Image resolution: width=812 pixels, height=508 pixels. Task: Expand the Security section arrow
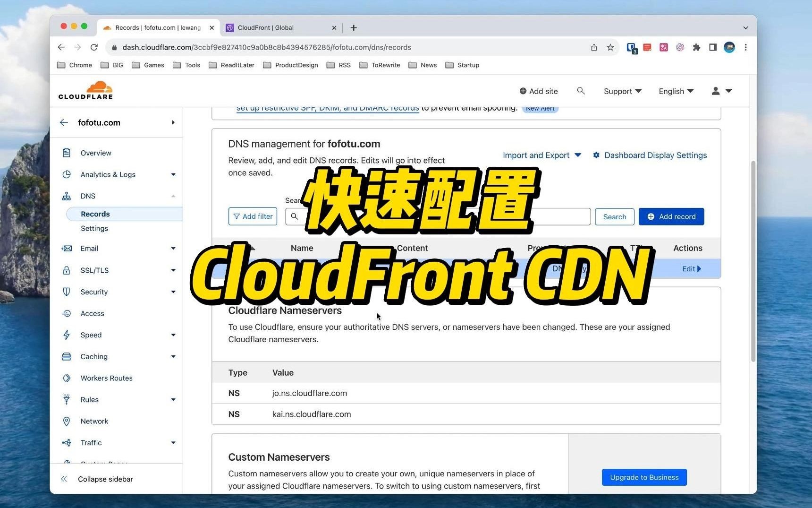(173, 292)
